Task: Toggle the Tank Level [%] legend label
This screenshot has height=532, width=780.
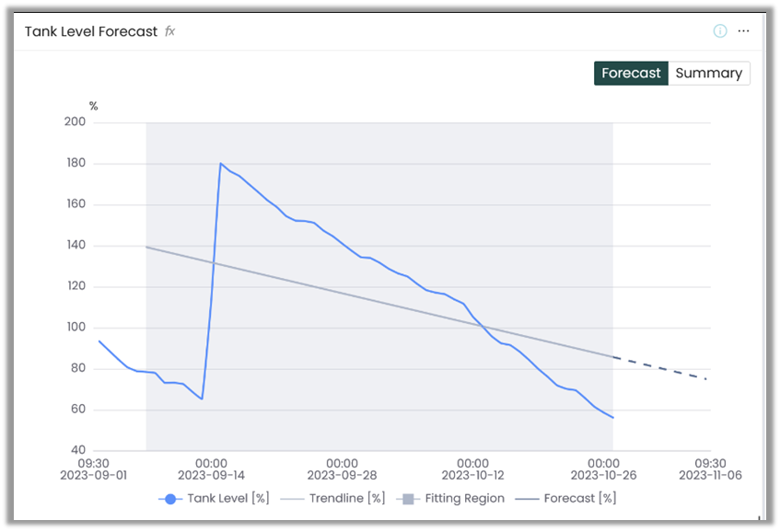Action: (228, 499)
